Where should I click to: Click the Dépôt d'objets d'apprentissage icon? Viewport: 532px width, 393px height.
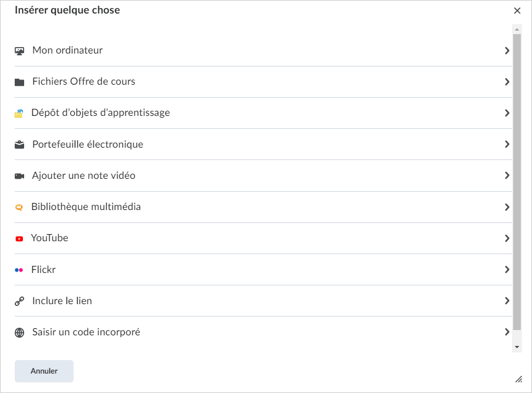click(19, 114)
